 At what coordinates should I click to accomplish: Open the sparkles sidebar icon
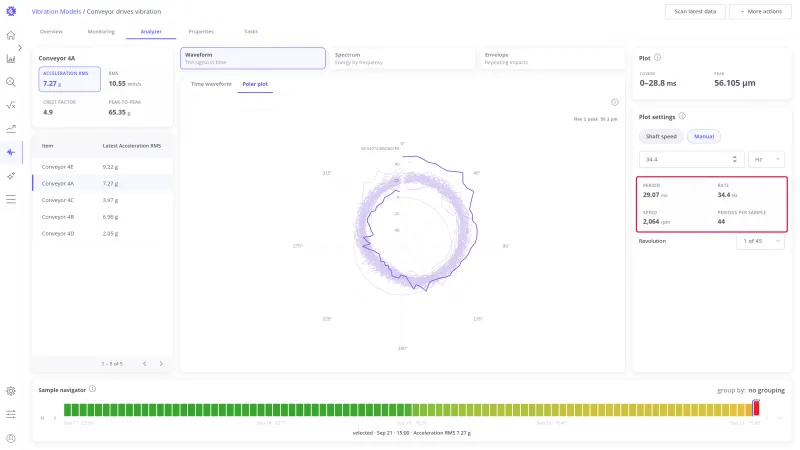tap(11, 176)
